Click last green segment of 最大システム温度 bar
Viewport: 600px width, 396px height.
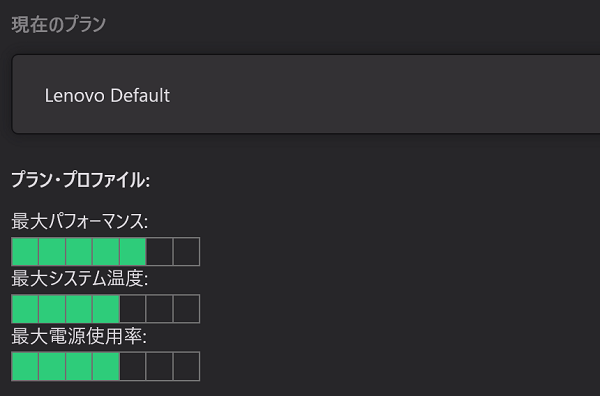coord(106,309)
